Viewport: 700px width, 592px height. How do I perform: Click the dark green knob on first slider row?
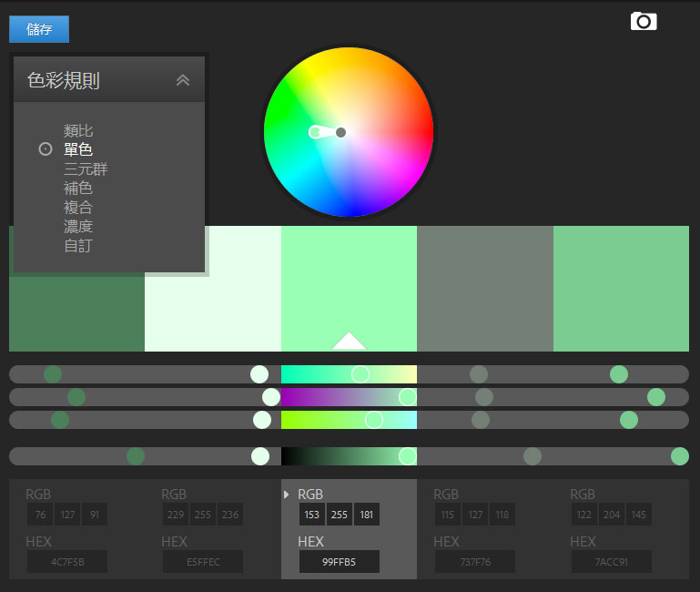coord(53,374)
